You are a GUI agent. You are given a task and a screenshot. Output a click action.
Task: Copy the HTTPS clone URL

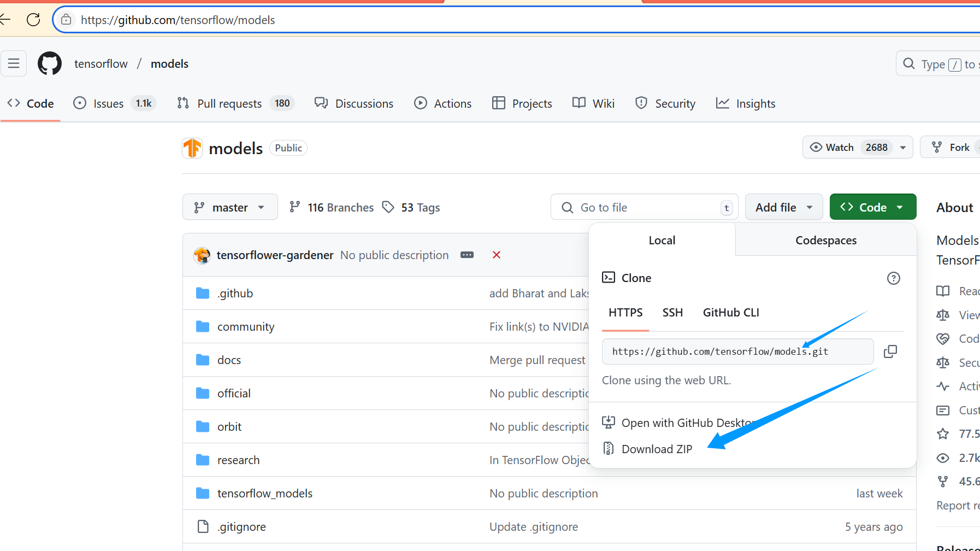click(x=890, y=351)
